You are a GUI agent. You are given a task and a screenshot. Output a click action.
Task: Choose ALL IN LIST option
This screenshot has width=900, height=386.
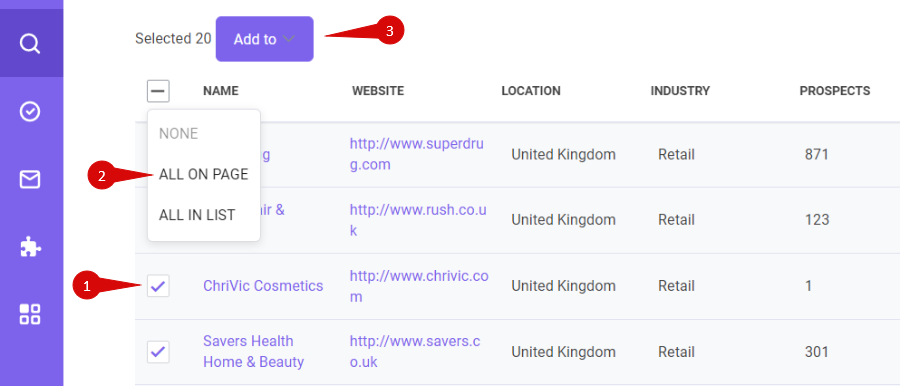tap(197, 215)
